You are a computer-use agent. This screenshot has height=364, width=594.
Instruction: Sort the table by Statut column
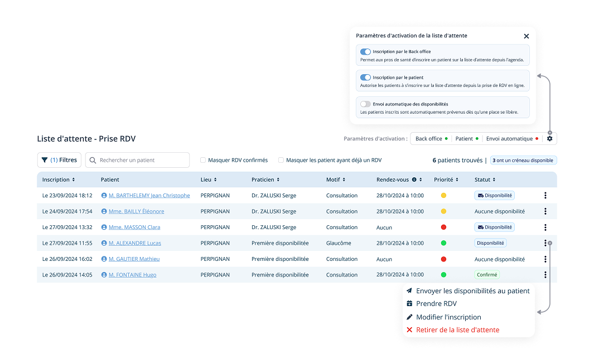click(494, 179)
